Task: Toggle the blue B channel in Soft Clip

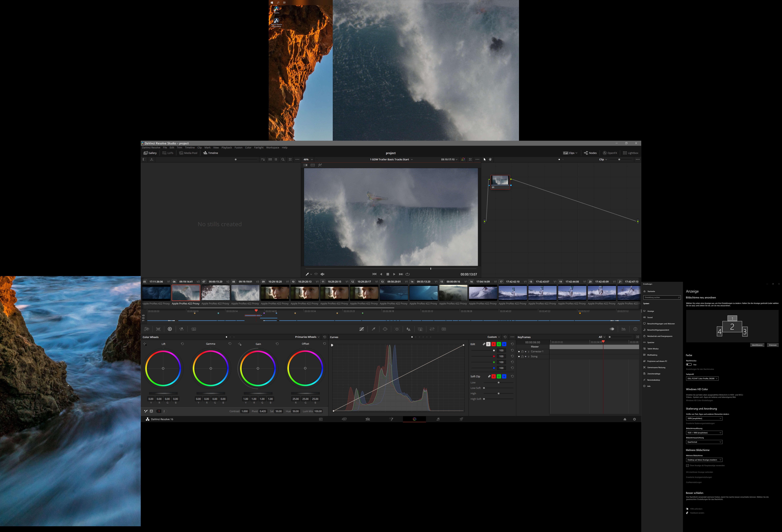Action: [504, 376]
